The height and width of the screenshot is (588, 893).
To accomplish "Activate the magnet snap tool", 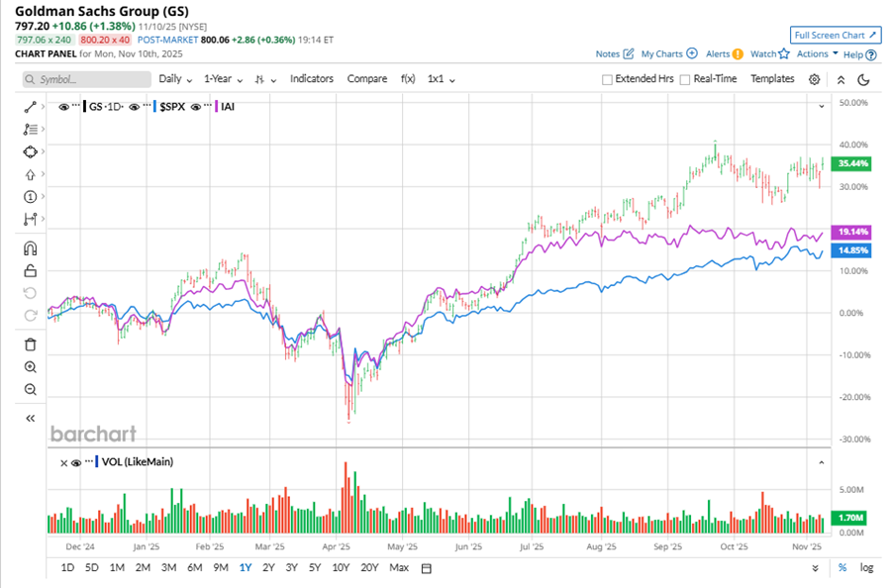I will pos(30,248).
